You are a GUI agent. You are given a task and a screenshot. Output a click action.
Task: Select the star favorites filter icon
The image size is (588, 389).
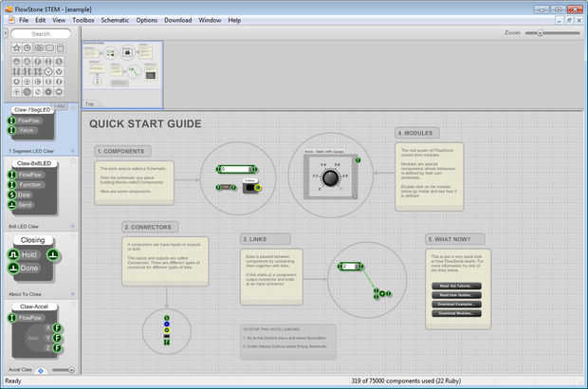[x=16, y=48]
